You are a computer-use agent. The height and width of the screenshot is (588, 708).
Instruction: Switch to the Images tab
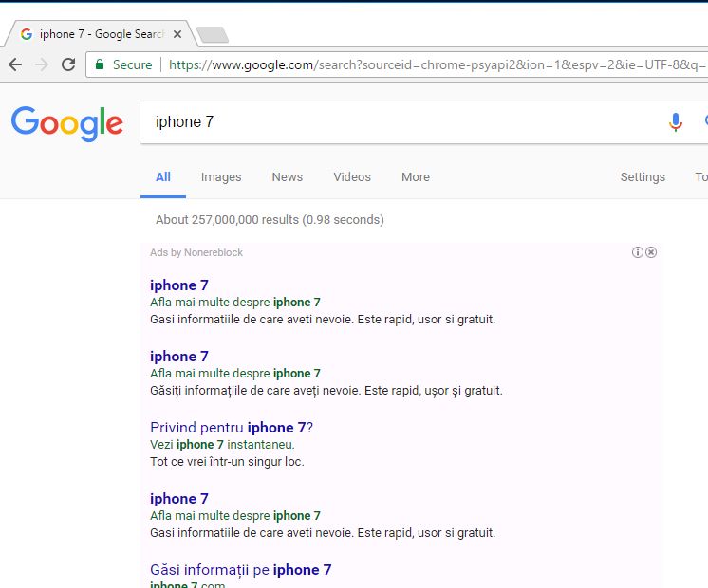point(221,177)
